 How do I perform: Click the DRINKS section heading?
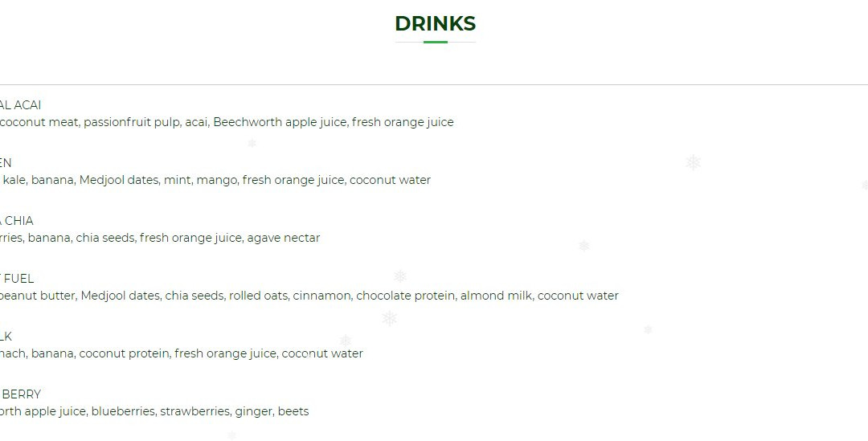pos(435,24)
